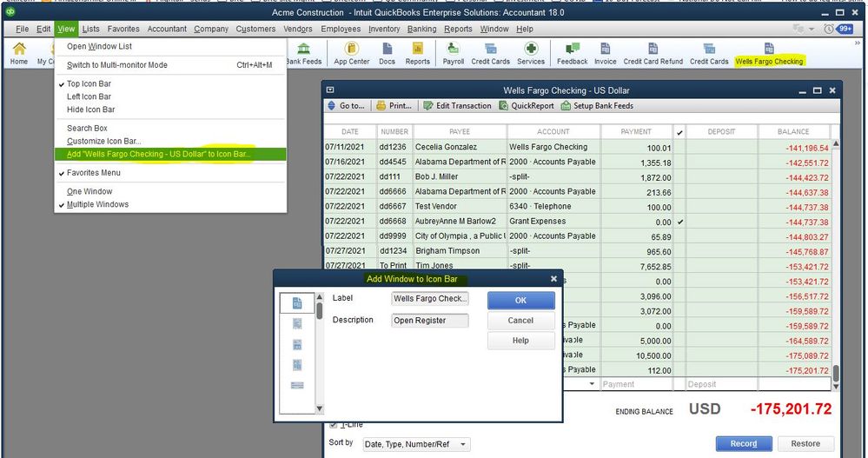Click the Go to... icon in the register toolbar
Screen dimensions: 868x458
(x=332, y=105)
